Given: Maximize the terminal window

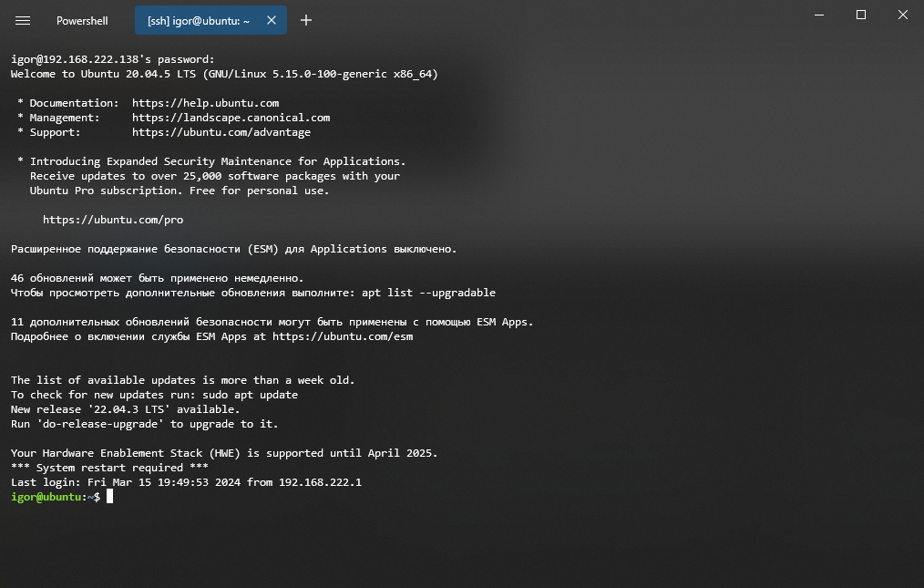Looking at the screenshot, I should (861, 15).
